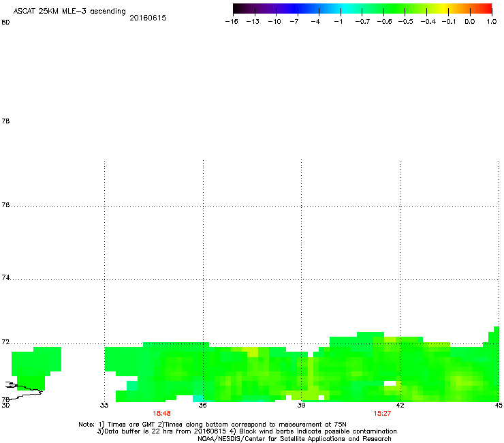
Task: Click longitude axis label 30
Action: pyautogui.click(x=5, y=405)
